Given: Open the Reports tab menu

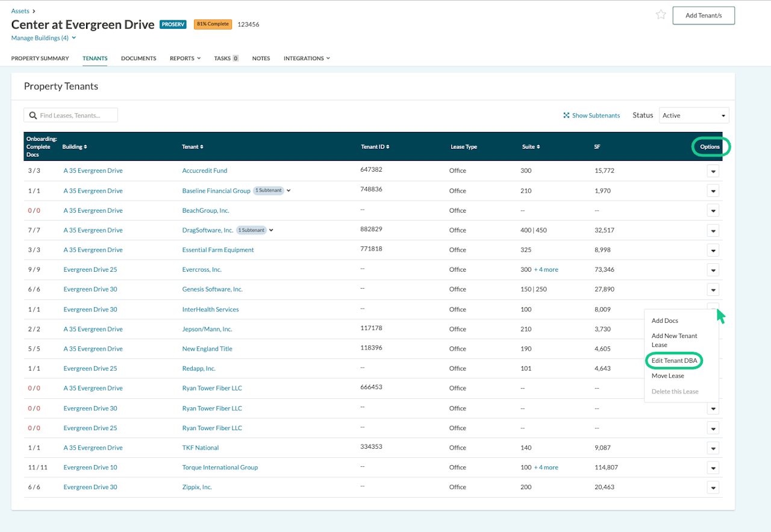Looking at the screenshot, I should (x=185, y=58).
